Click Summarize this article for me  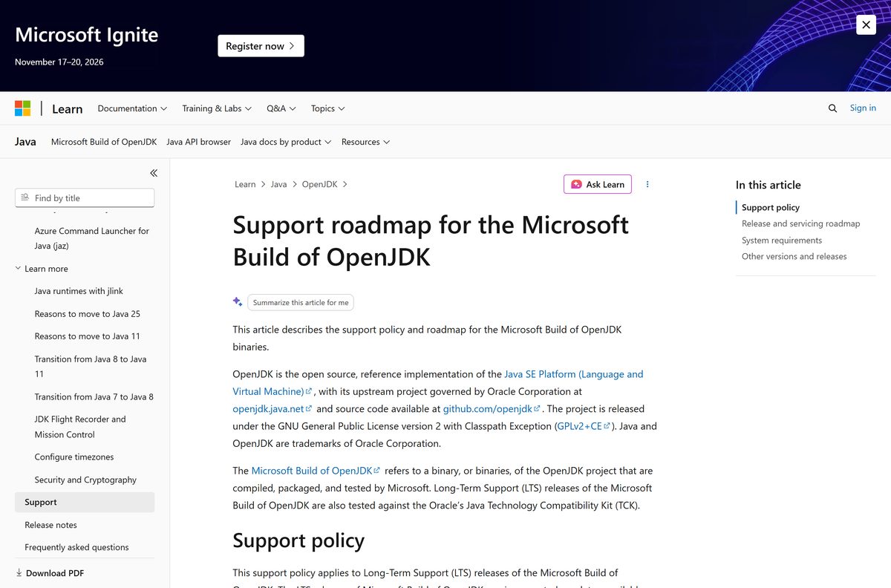tap(301, 302)
